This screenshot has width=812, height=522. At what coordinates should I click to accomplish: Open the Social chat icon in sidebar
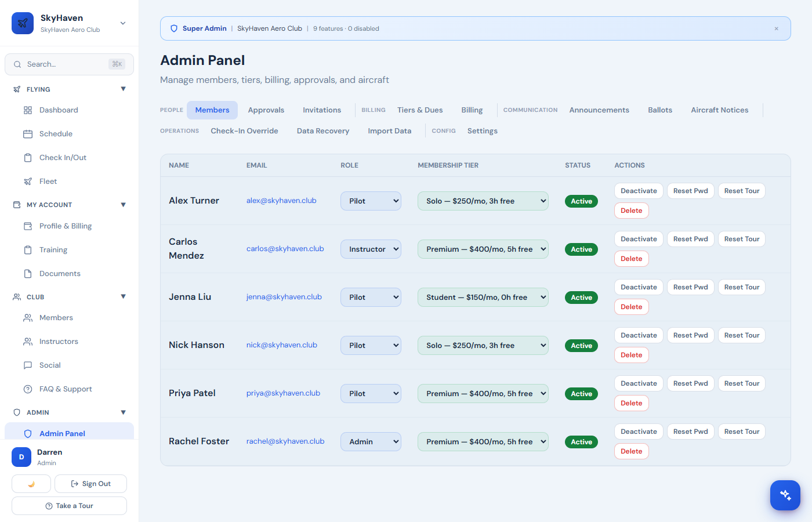(27, 365)
